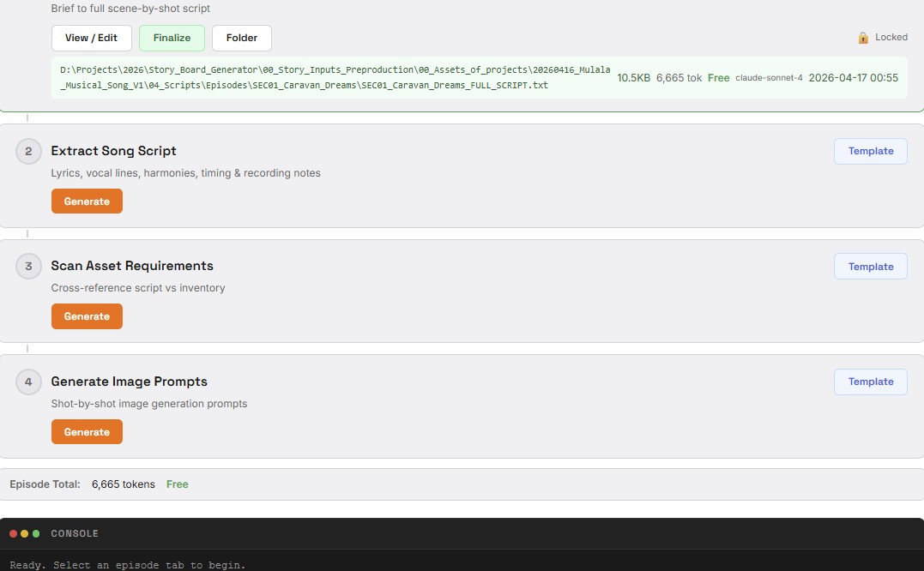
Task: Click the Locked status text
Action: tap(891, 37)
